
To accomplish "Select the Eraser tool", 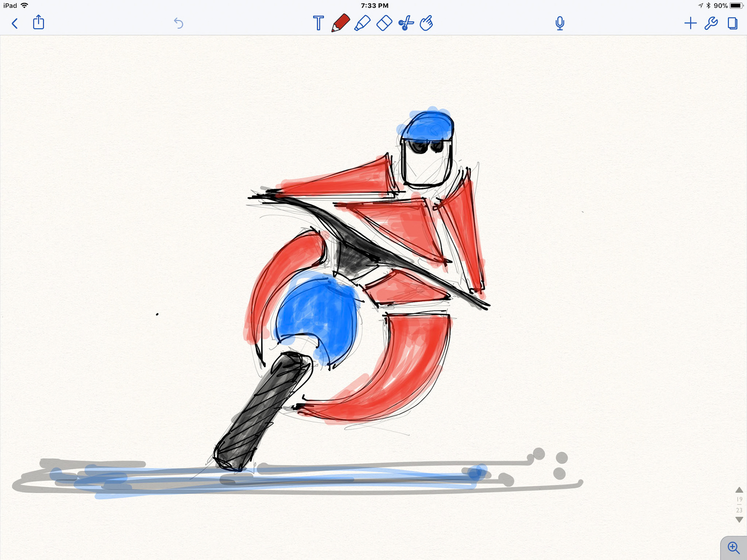I will pyautogui.click(x=384, y=23).
